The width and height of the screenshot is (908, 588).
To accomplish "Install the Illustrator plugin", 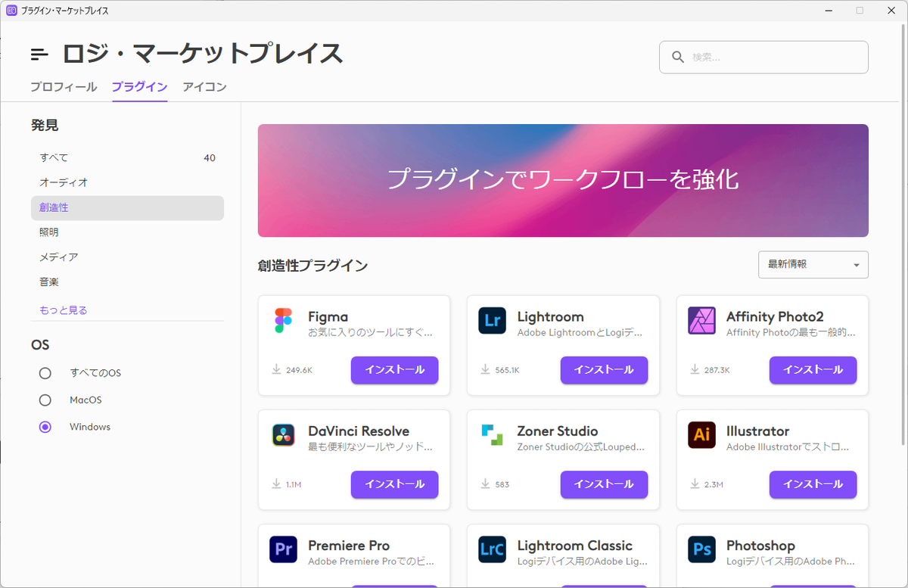I will pyautogui.click(x=813, y=484).
